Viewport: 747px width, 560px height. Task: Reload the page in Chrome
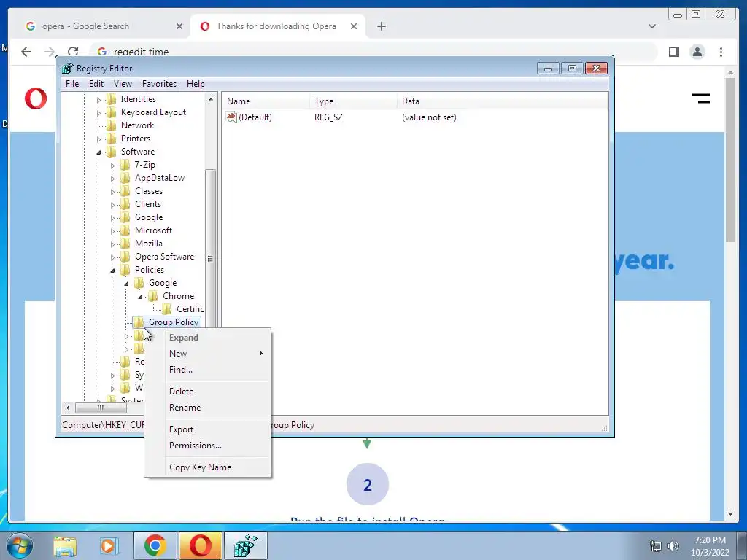click(73, 52)
